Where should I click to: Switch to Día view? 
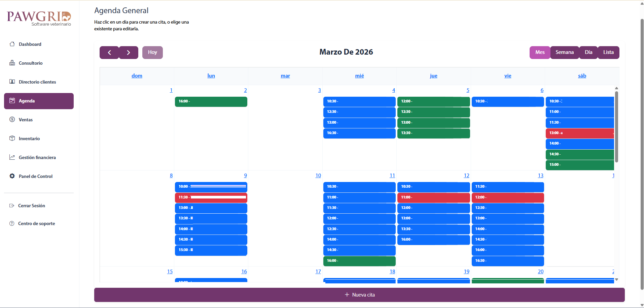(x=588, y=52)
